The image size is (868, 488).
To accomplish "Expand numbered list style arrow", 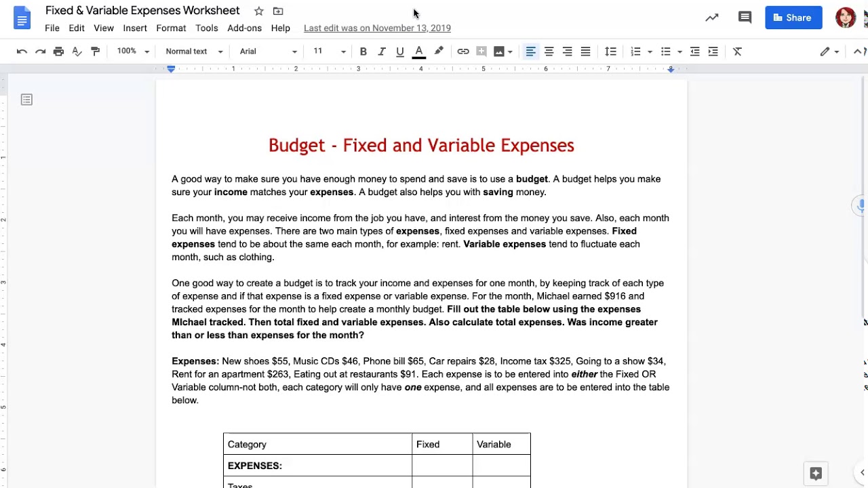I will [x=650, y=52].
